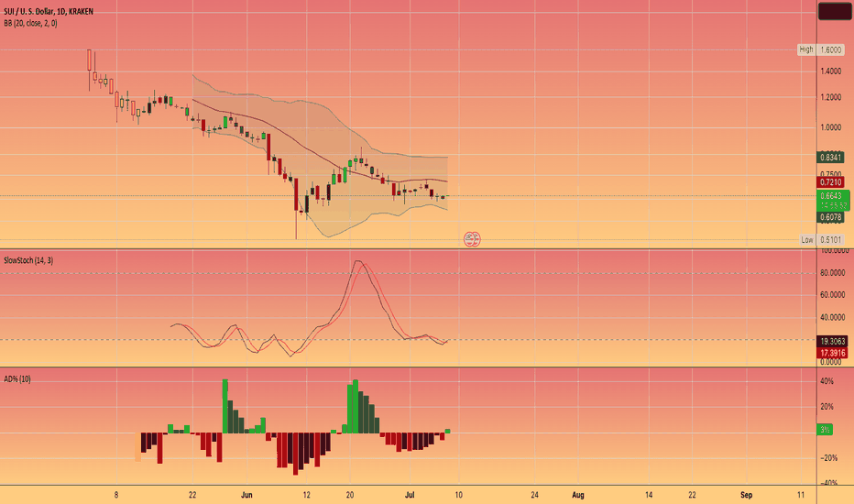Click the 1.6000 high price value
Screen dimensions: 854x504
[831, 49]
